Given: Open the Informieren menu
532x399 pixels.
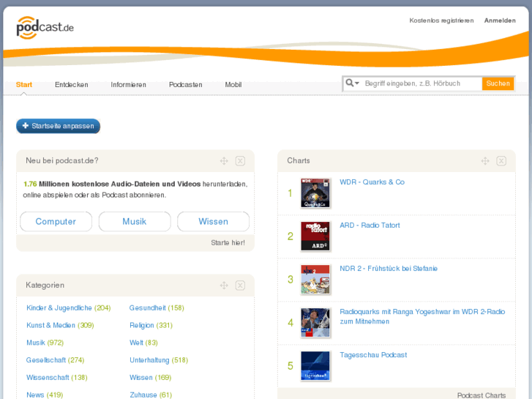Looking at the screenshot, I should (129, 84).
